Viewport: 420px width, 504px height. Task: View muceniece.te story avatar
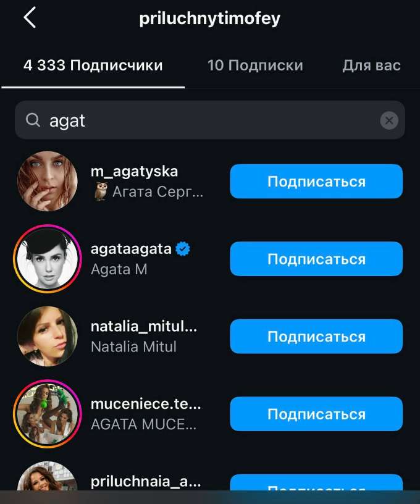47,414
